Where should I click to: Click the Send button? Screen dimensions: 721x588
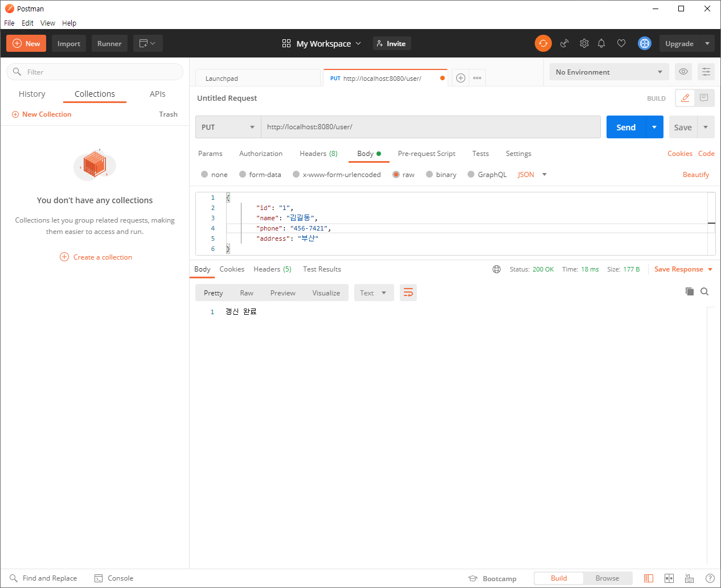point(626,127)
